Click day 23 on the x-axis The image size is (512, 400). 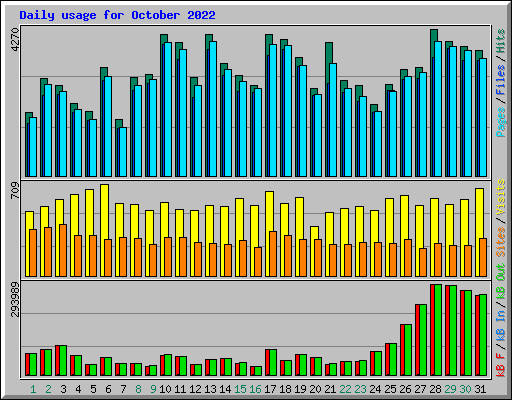[x=360, y=389]
